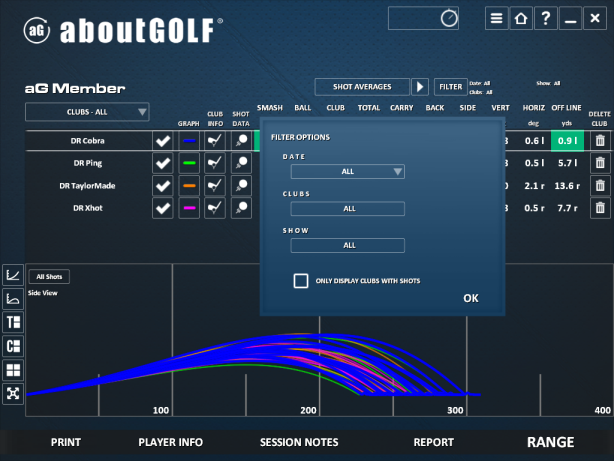Open club info for DR Cobra
Viewport: 614px width, 461px height.
pos(215,141)
